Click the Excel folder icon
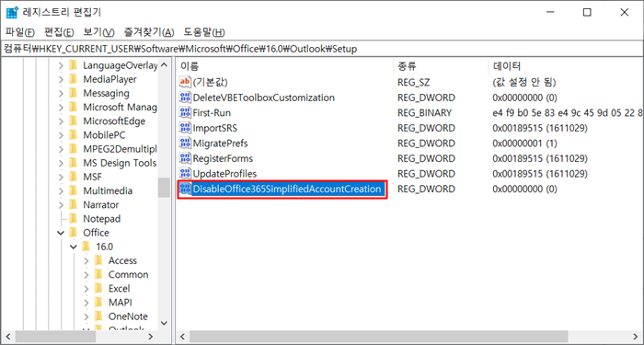The height and width of the screenshot is (345, 644). 98,289
